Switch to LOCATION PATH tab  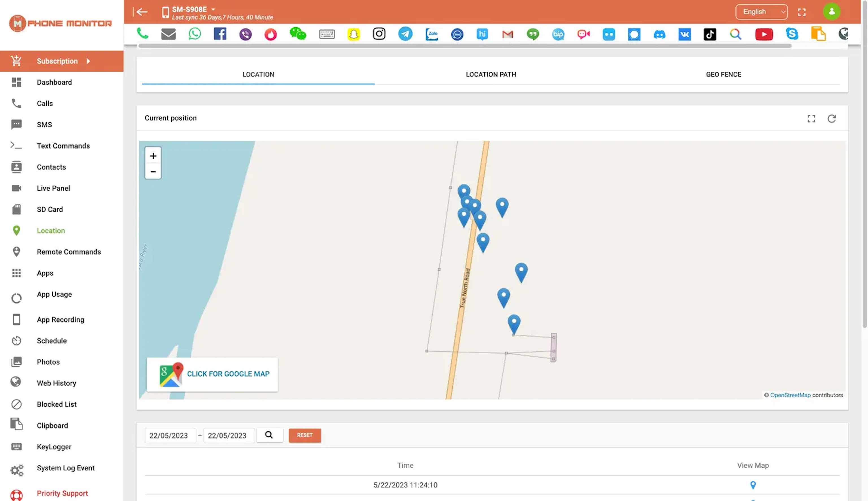[x=491, y=75]
